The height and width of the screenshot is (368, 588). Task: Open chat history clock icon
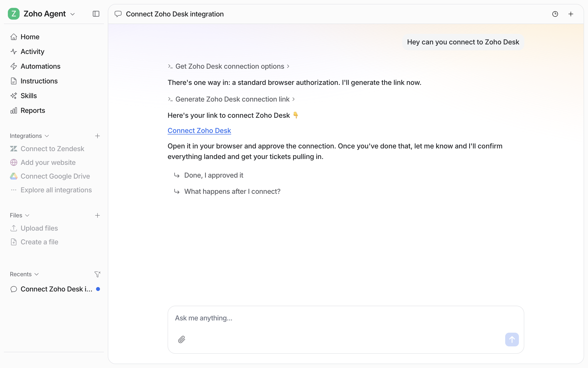tap(555, 14)
